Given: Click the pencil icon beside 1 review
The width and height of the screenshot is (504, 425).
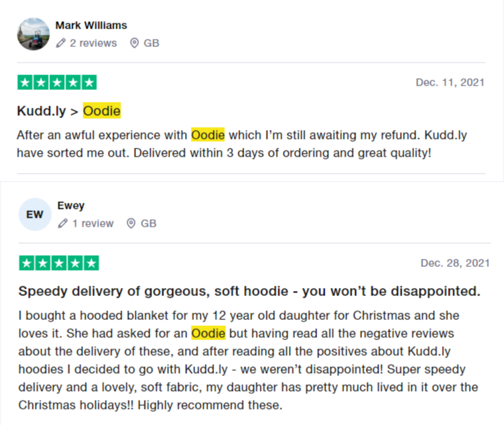Looking at the screenshot, I should [x=63, y=224].
